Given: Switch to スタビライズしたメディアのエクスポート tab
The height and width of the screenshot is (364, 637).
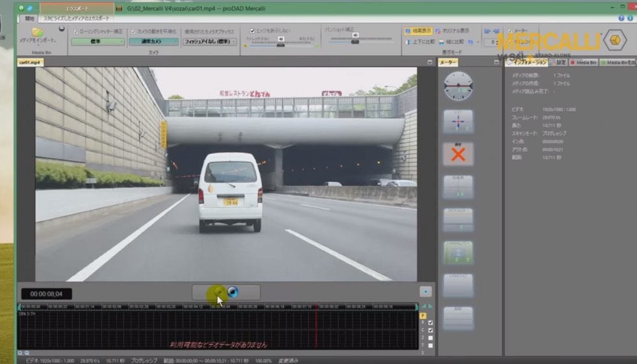Looking at the screenshot, I should coord(77,18).
